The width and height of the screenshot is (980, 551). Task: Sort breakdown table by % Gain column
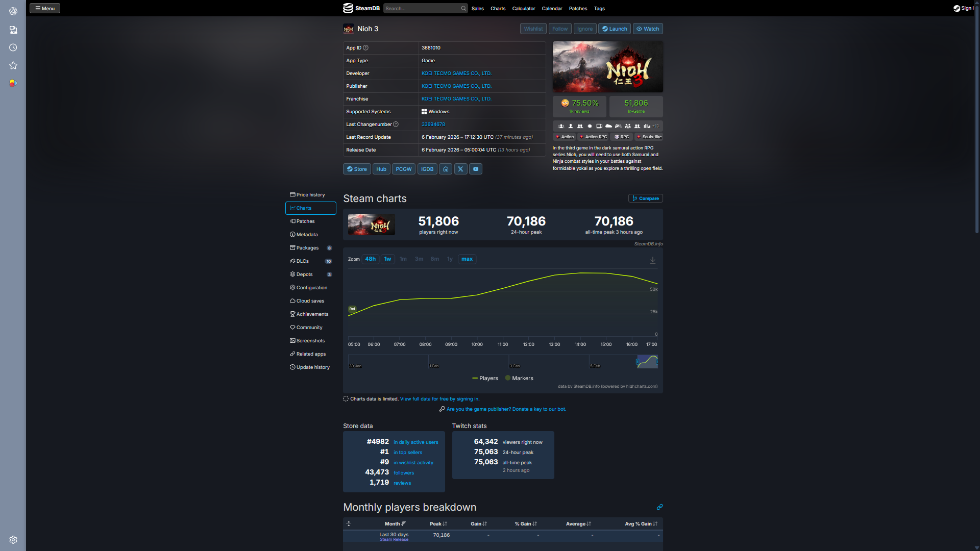pyautogui.click(x=525, y=524)
